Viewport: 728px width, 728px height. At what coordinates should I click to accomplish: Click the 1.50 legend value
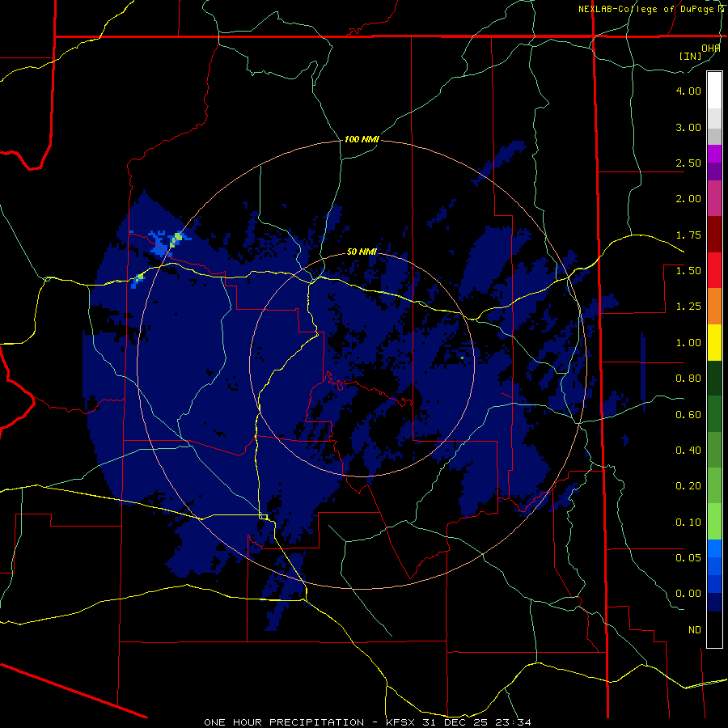pos(688,271)
